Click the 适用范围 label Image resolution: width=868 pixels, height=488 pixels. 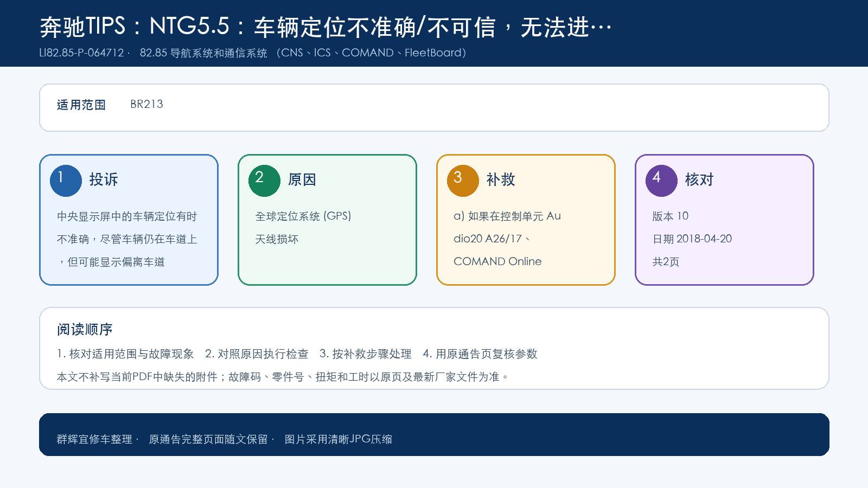[x=81, y=105]
